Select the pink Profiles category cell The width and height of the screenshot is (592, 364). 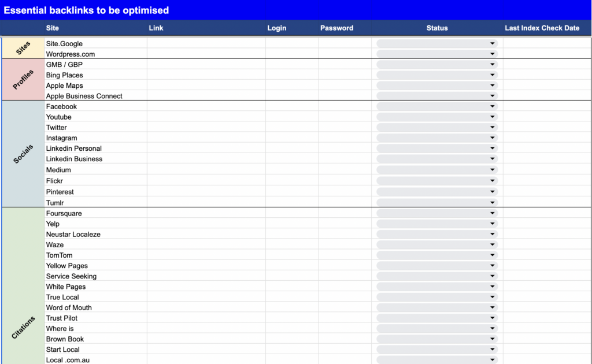pyautogui.click(x=23, y=80)
